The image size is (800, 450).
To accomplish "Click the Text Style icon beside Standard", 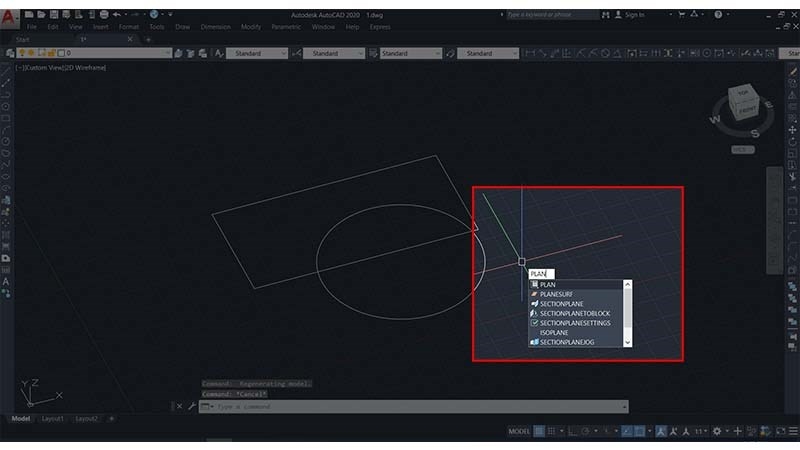I will (x=219, y=53).
